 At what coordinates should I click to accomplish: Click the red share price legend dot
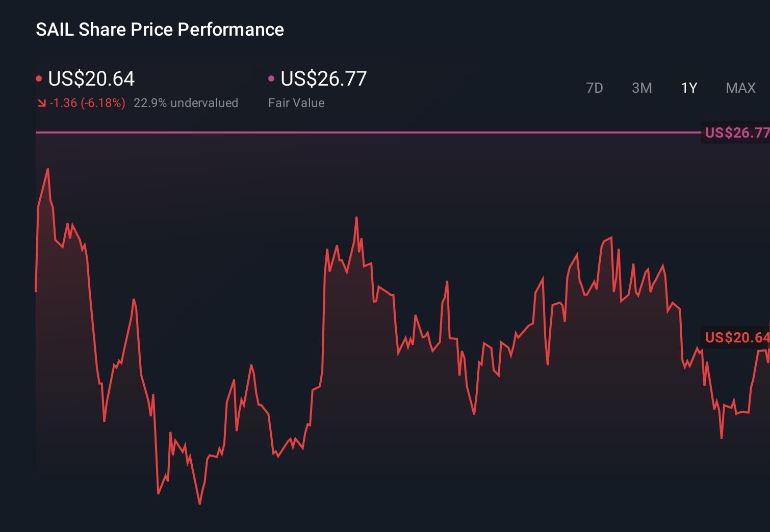[39, 78]
